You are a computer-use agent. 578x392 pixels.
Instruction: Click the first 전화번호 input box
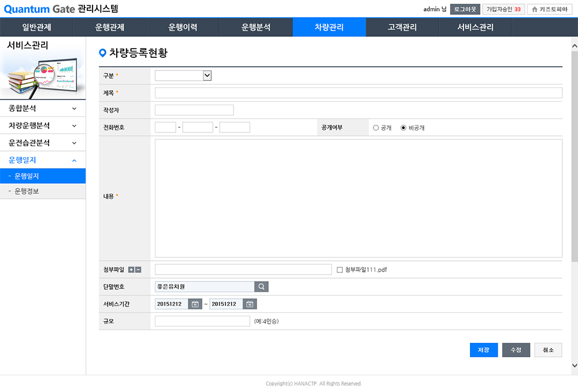165,127
